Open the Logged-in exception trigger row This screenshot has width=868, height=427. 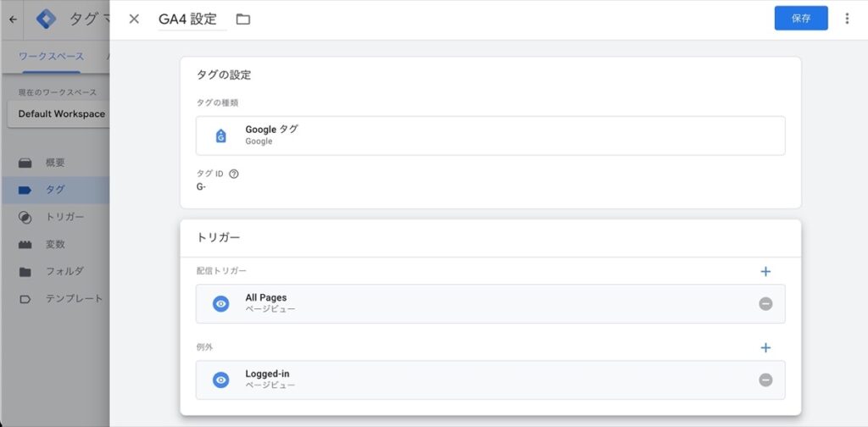coord(491,380)
